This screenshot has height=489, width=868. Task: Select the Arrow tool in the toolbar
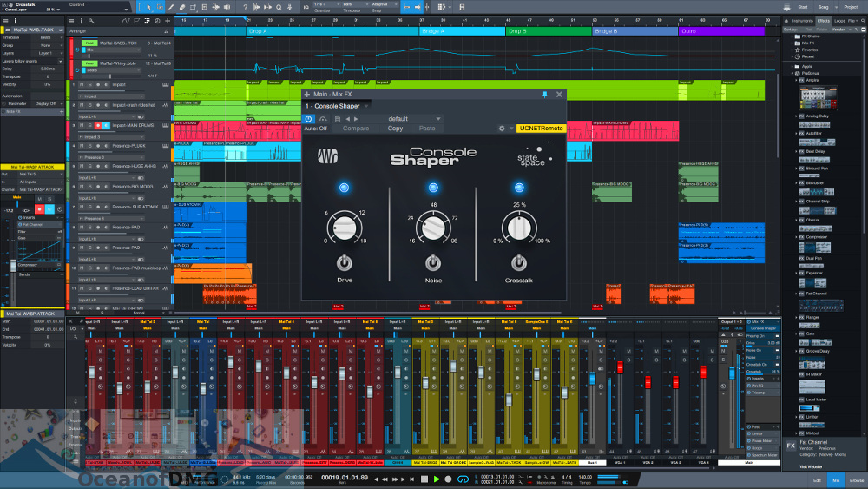[148, 7]
